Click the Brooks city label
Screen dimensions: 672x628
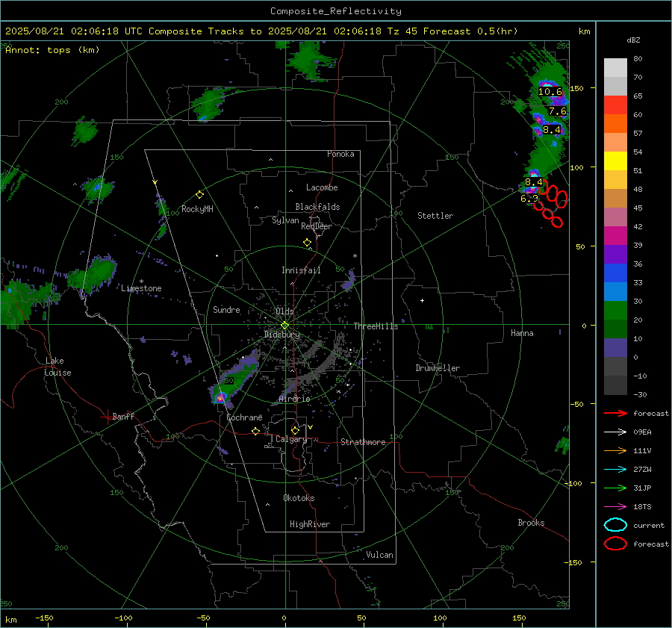point(531,523)
